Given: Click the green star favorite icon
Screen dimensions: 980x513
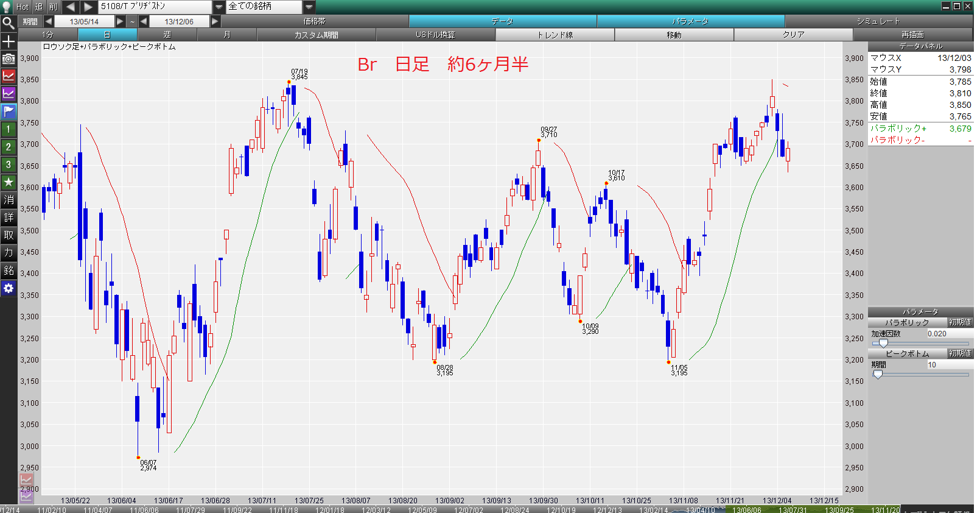Looking at the screenshot, I should 9,182.
